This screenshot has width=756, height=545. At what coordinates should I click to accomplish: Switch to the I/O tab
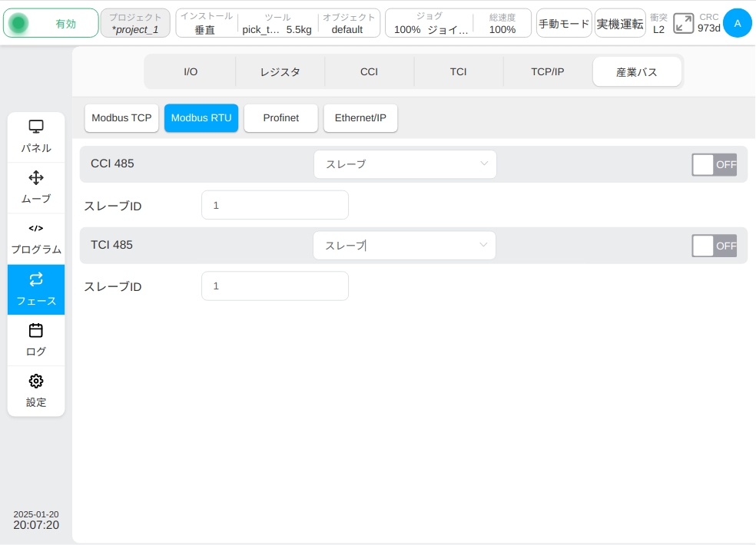tap(191, 72)
